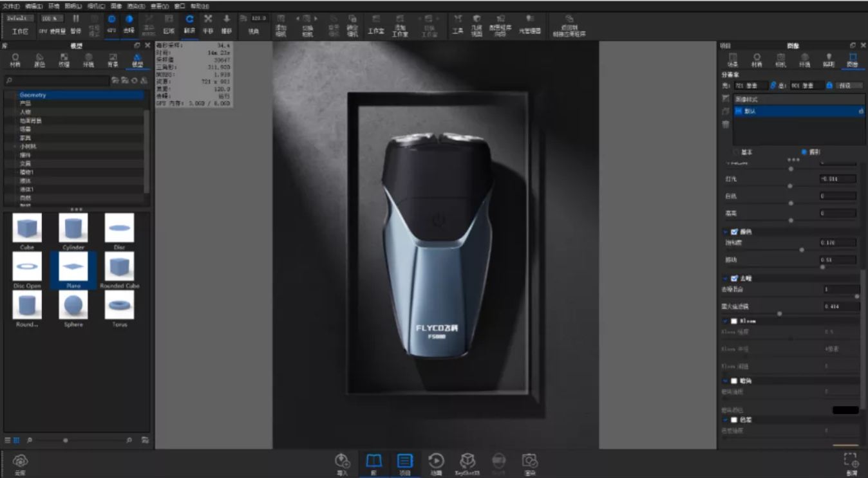868x478 pixels.
Task: Collapse the Denoise (去噪) section arrow
Action: (726, 279)
